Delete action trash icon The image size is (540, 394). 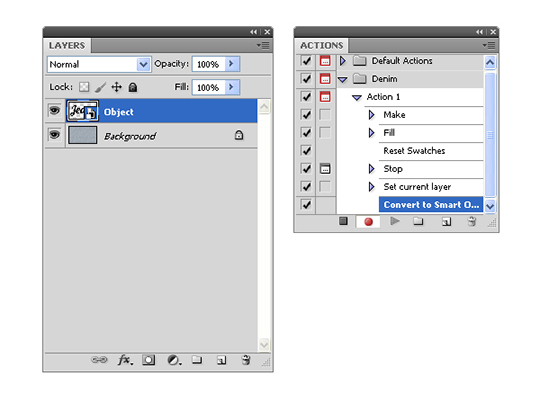point(471,221)
